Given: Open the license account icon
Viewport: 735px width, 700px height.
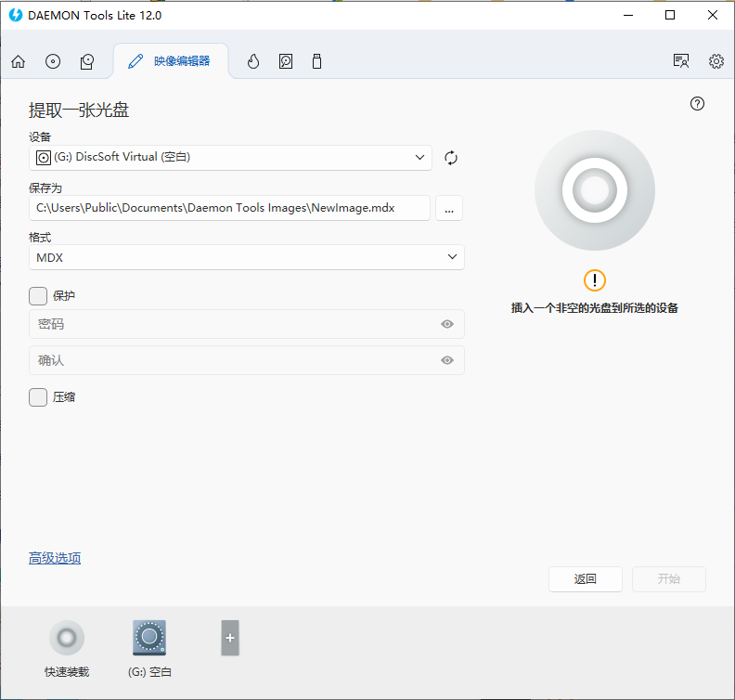Looking at the screenshot, I should (680, 61).
